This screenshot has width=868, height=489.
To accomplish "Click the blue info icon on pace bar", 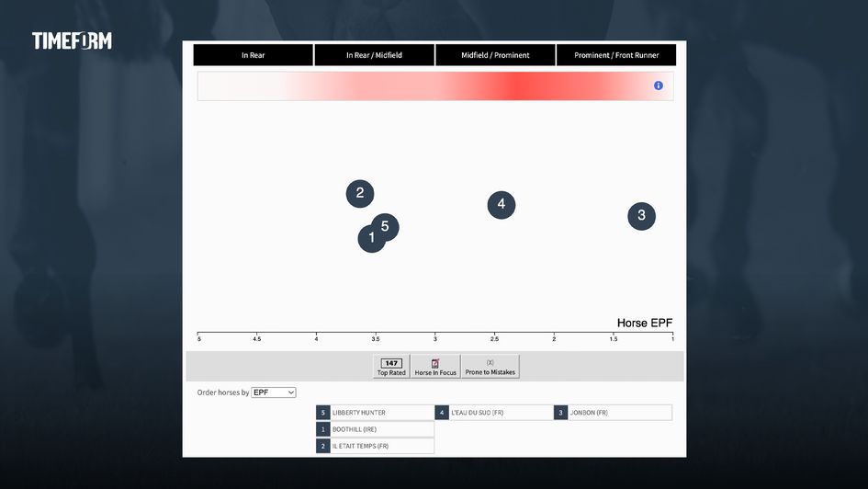I will [659, 85].
